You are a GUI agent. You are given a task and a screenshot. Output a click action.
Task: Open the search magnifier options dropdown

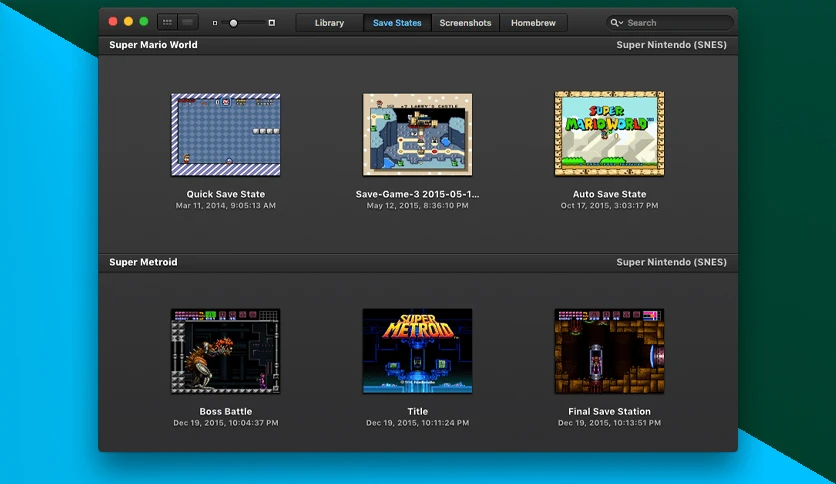click(616, 23)
